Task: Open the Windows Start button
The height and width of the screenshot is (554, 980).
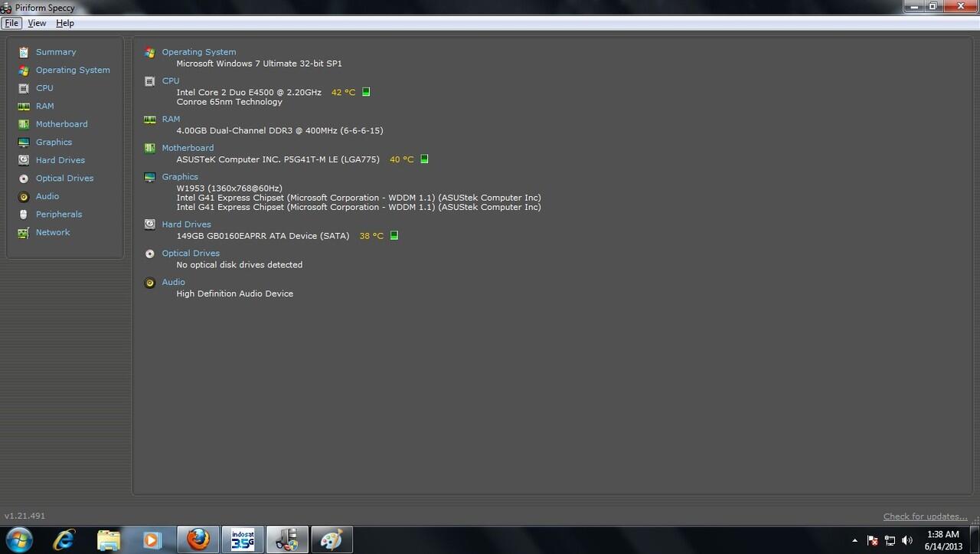Action: pyautogui.click(x=18, y=539)
